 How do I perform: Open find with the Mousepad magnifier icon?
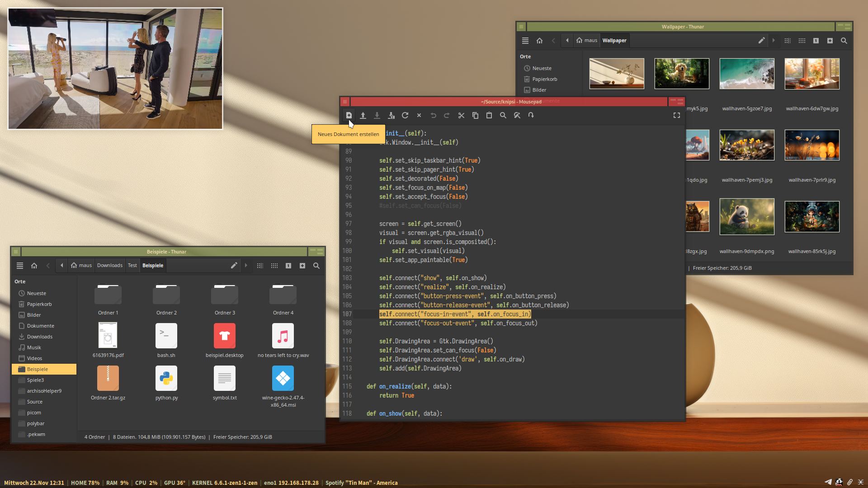503,115
